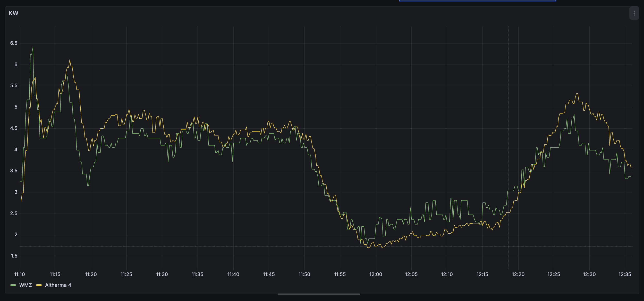Click the 12:00 time axis label
Image resolution: width=644 pixels, height=301 pixels.
(376, 274)
